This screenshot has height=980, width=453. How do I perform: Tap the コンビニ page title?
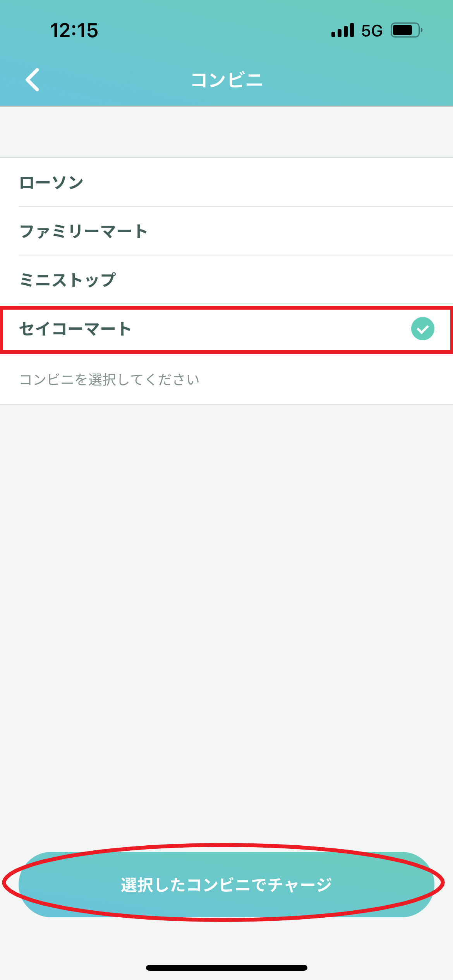(227, 80)
